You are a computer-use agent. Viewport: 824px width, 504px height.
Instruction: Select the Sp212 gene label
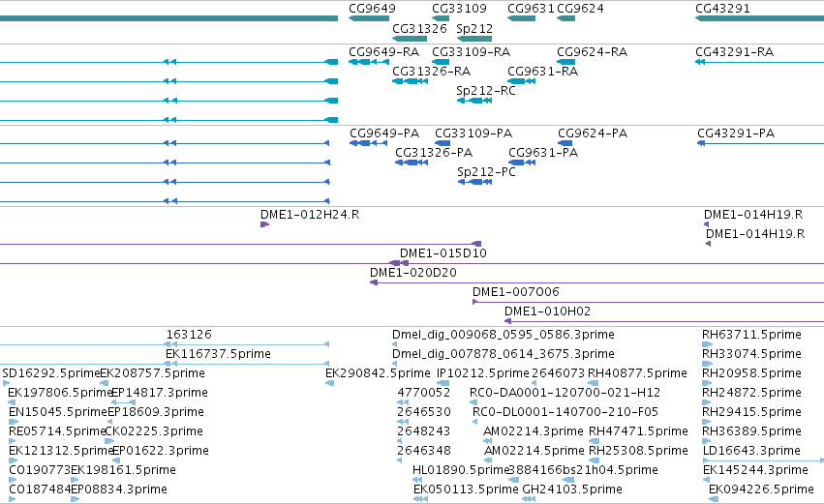click(474, 28)
